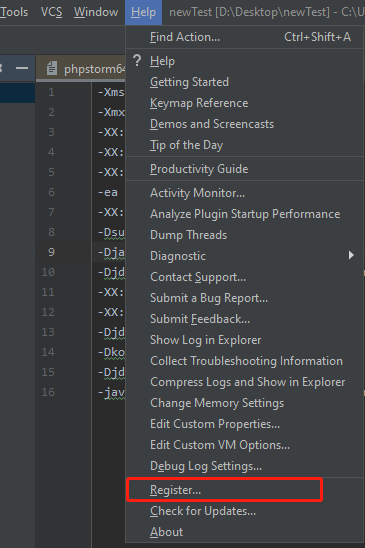
Task: Open the Window menu
Action: [x=96, y=12]
